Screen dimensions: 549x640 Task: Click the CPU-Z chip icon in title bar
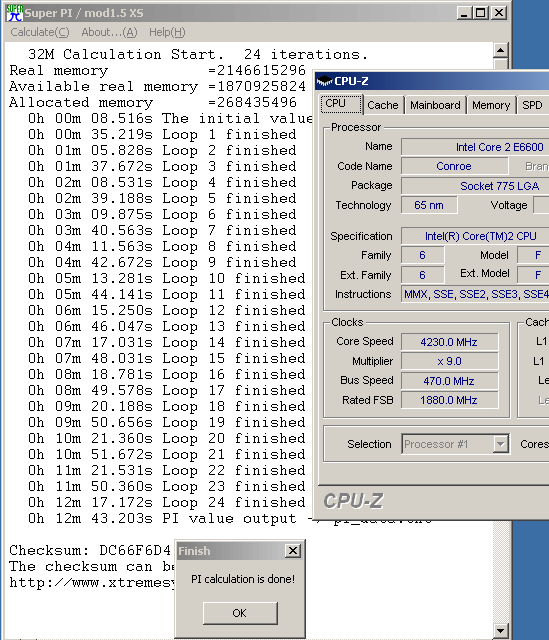(x=324, y=81)
